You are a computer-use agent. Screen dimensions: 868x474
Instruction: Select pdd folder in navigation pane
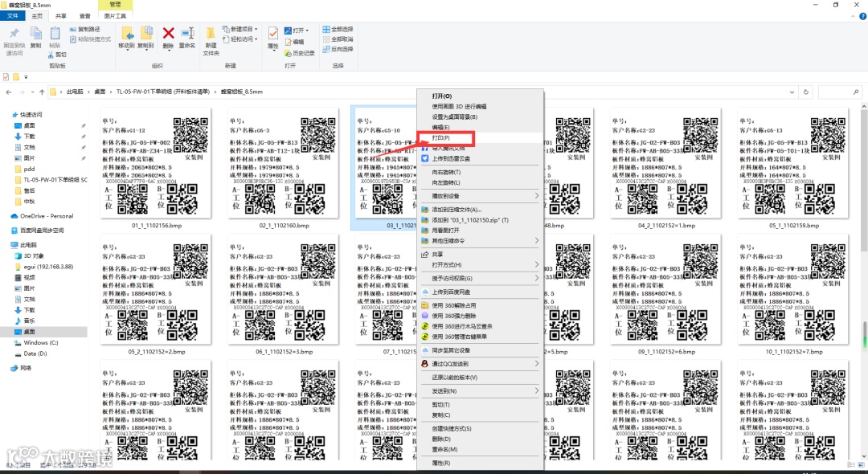(x=30, y=169)
